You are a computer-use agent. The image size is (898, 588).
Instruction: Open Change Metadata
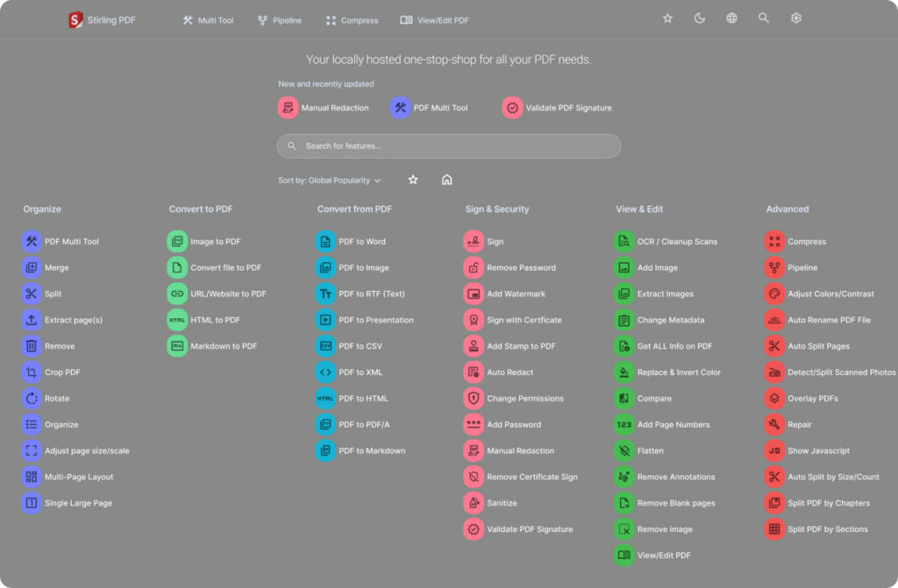point(659,320)
